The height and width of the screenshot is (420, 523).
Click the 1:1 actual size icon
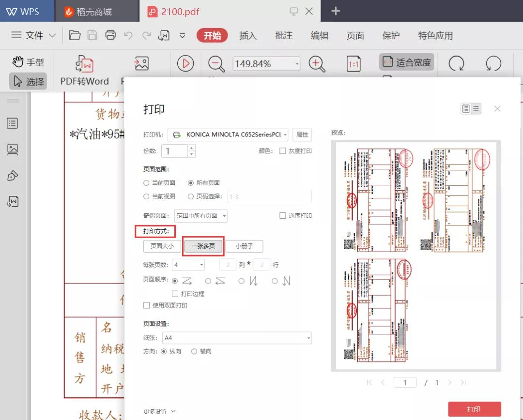[354, 63]
